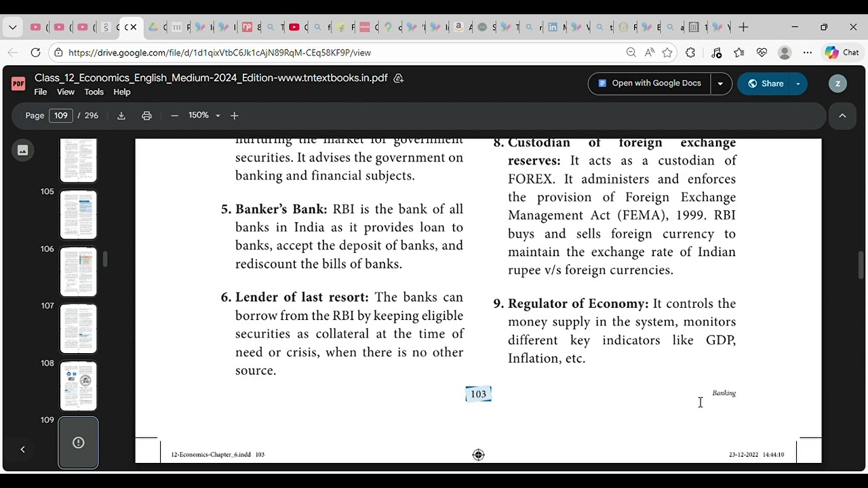The width and height of the screenshot is (868, 488).
Task: Select page 108 thumbnail
Action: pyautogui.click(x=79, y=386)
